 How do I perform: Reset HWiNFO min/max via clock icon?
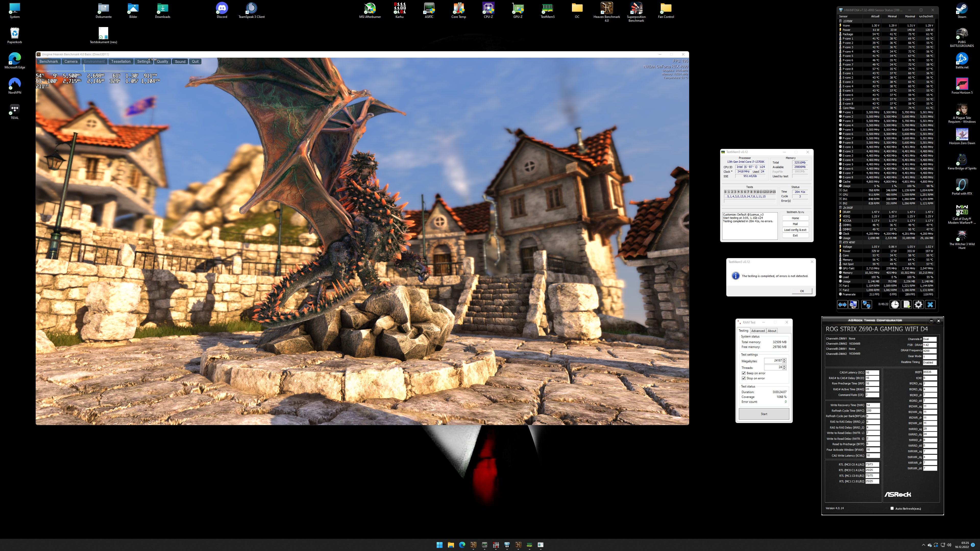895,304
